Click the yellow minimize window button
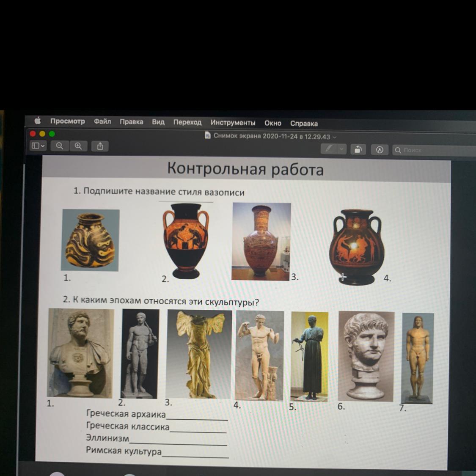Screen dimensions: 476x476 42,134
